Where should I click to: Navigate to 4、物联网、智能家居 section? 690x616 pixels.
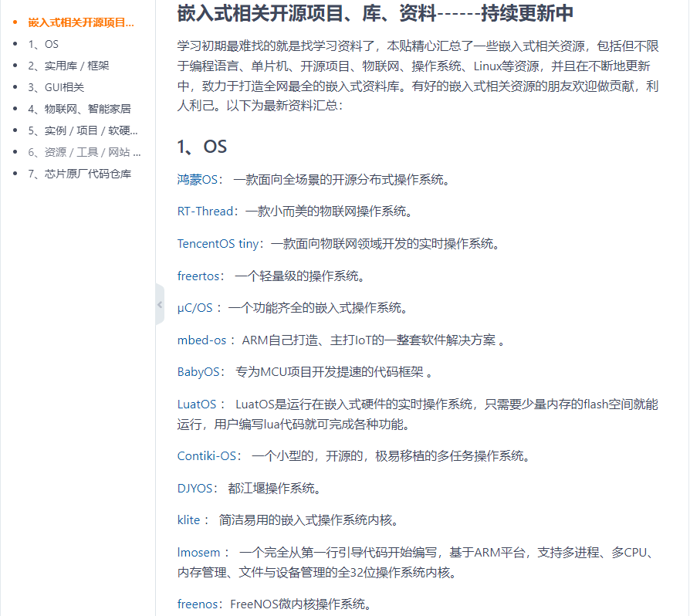point(79,109)
